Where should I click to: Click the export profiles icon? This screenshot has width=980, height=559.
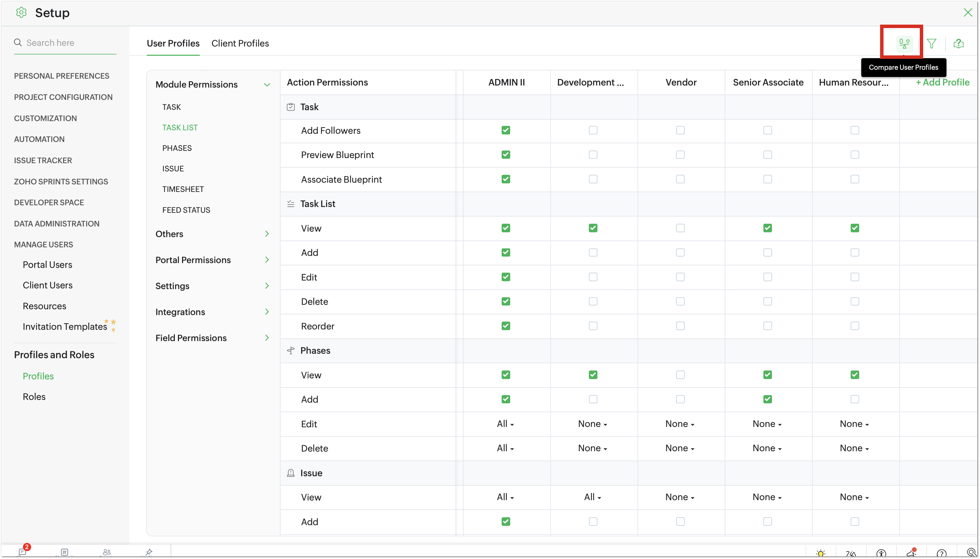click(958, 43)
